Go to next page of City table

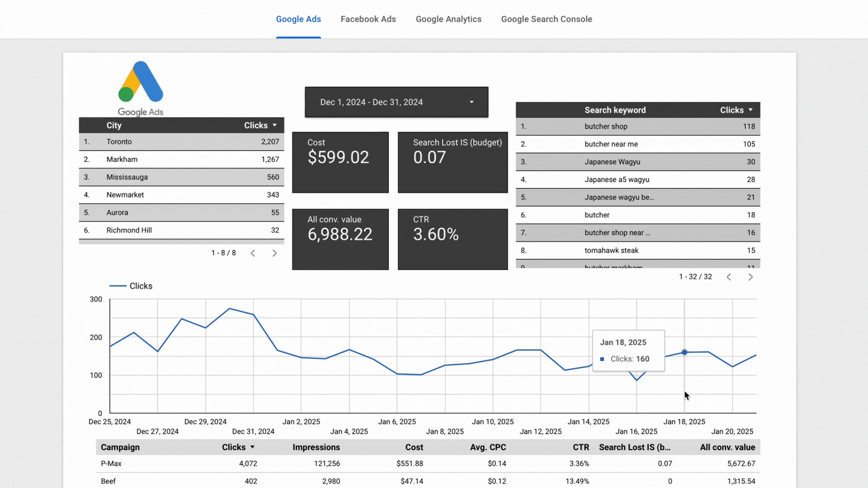point(274,253)
